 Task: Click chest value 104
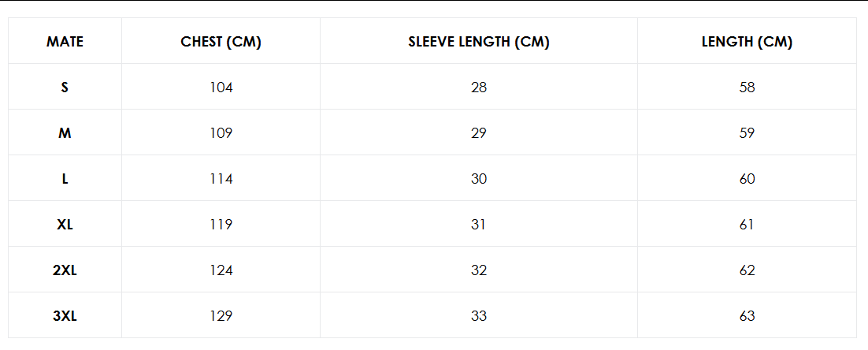221,87
